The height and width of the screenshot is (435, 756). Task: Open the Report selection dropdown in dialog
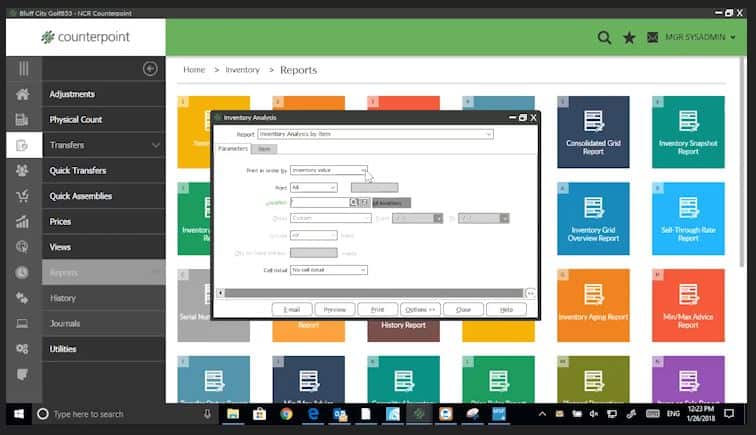pos(375,134)
